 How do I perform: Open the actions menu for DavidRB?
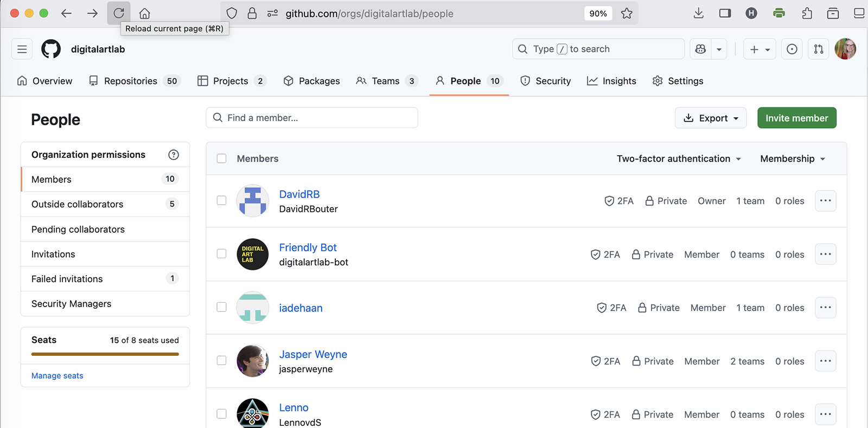click(825, 201)
